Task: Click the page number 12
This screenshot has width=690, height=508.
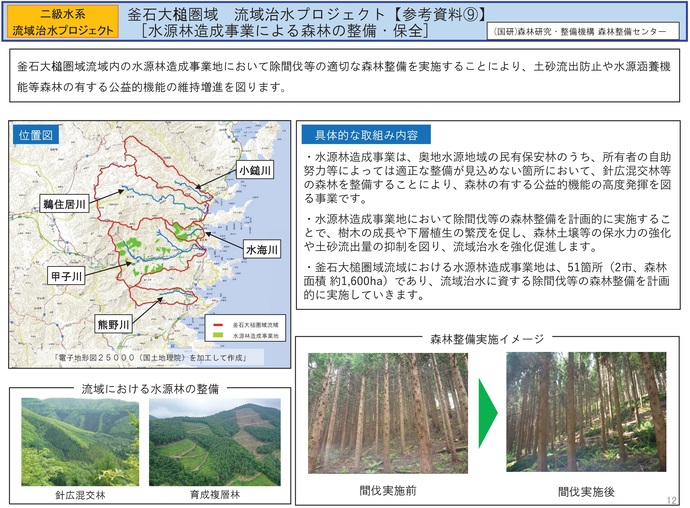Action: tap(669, 498)
